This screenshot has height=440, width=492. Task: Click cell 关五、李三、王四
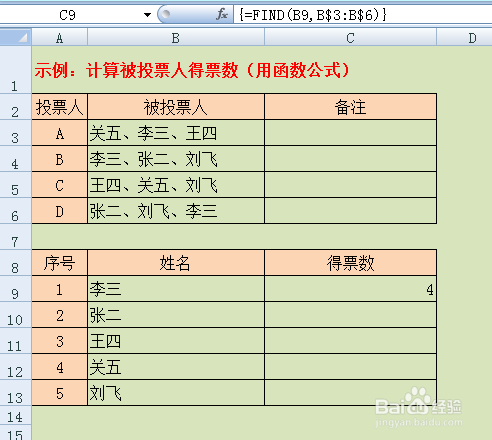click(176, 133)
